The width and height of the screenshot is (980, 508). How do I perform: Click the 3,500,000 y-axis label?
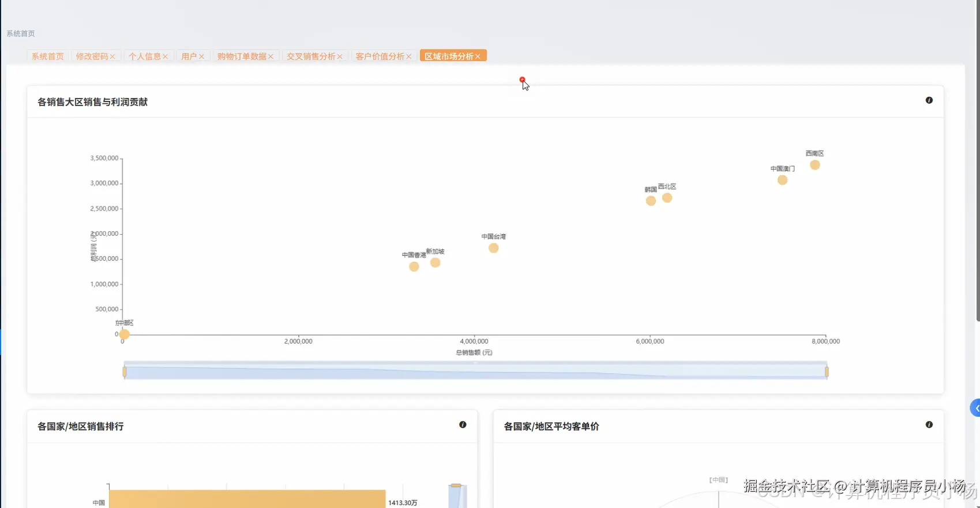(104, 158)
